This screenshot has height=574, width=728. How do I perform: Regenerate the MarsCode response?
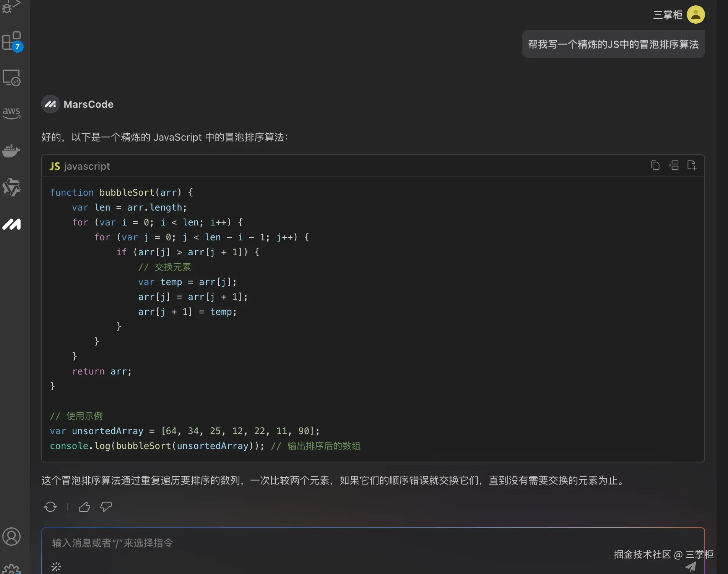[x=50, y=507]
